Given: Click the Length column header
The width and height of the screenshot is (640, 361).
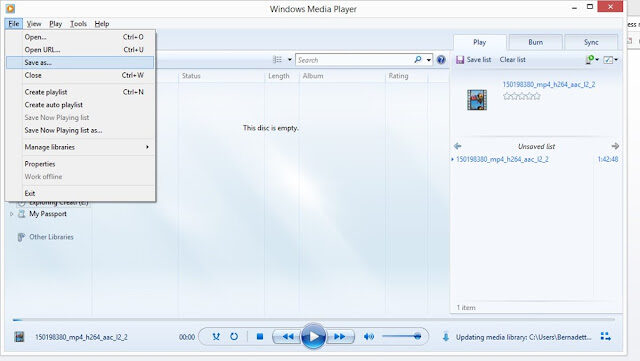Looking at the screenshot, I should tap(279, 76).
